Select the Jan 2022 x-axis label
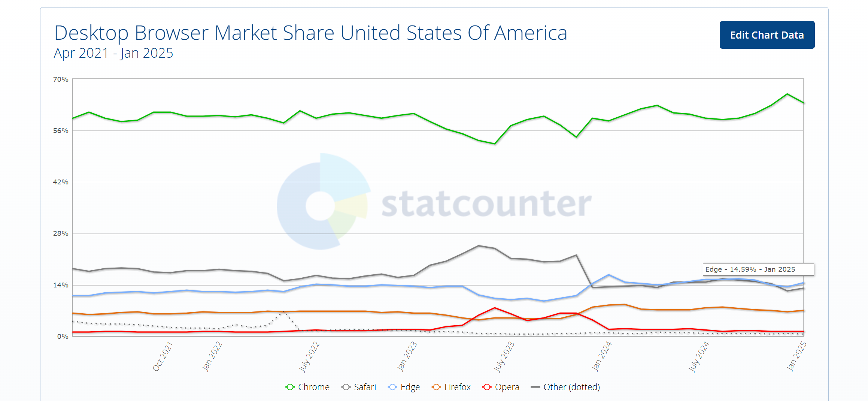Image resolution: width=868 pixels, height=401 pixels. pyautogui.click(x=212, y=356)
